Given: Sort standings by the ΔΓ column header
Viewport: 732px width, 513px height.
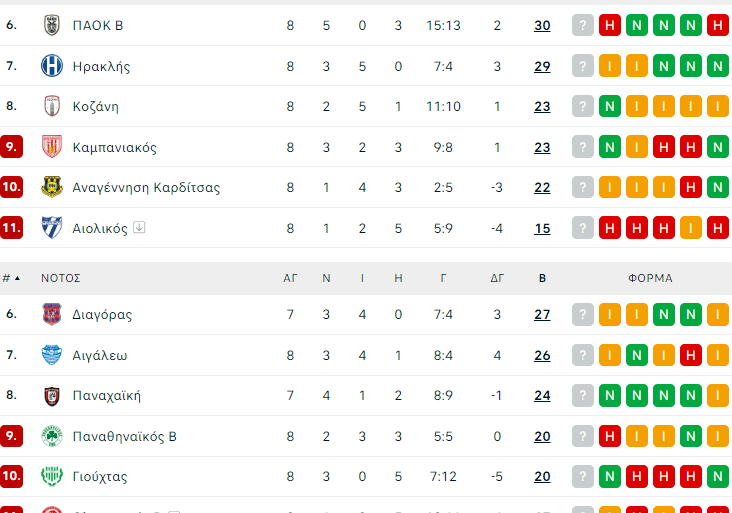Looking at the screenshot, I should click(x=497, y=278).
